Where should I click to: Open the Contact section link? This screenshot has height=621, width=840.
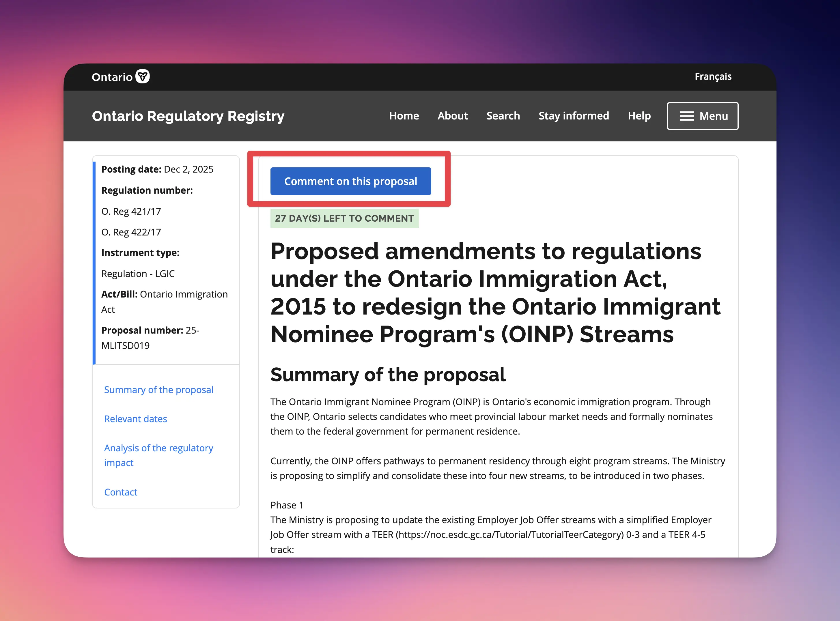click(x=121, y=492)
